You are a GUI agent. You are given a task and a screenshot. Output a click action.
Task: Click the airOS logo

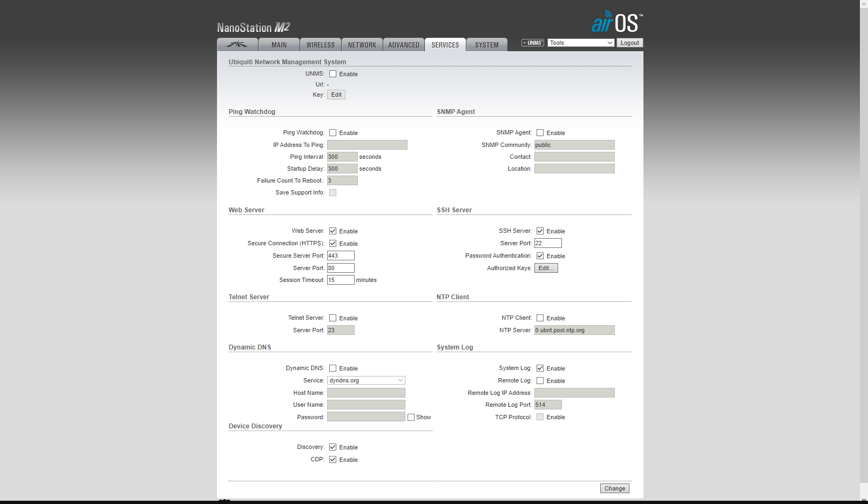coord(617,22)
